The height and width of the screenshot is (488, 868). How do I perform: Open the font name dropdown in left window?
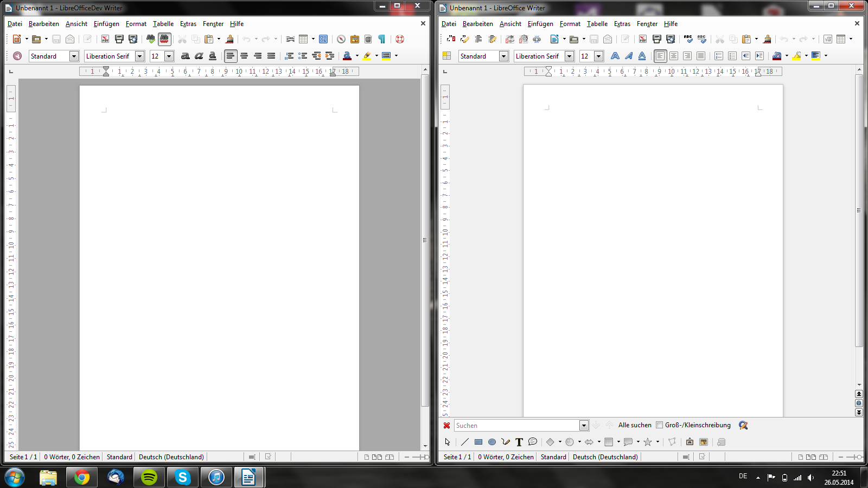pyautogui.click(x=139, y=56)
